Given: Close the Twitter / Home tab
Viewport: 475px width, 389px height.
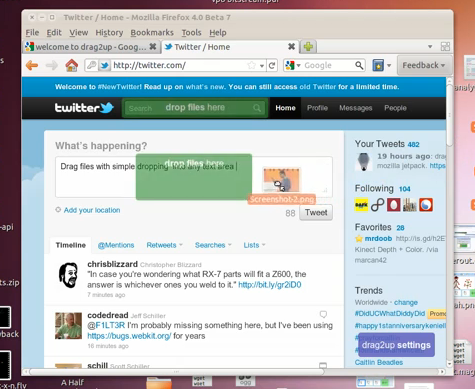Looking at the screenshot, I should (291, 47).
